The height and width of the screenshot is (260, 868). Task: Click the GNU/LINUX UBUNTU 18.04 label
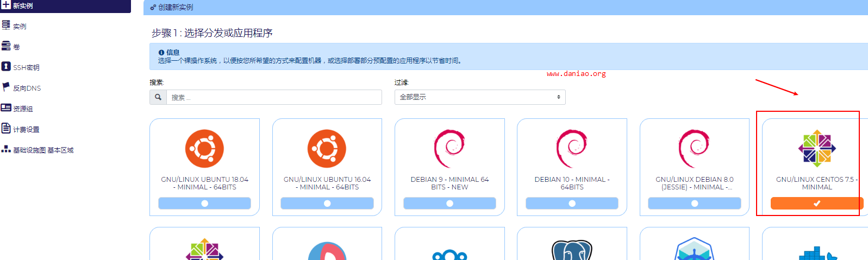pyautogui.click(x=204, y=183)
